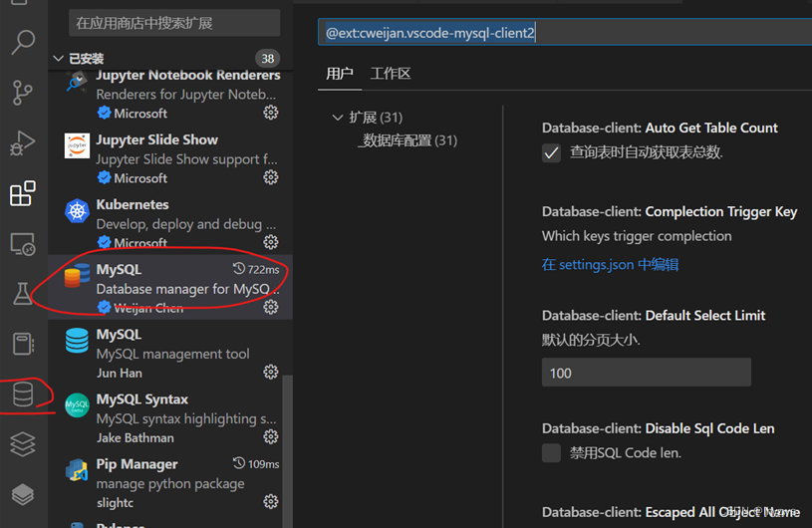This screenshot has width=812, height=528.
Task: Click the installed count badge 38
Action: coord(268,59)
